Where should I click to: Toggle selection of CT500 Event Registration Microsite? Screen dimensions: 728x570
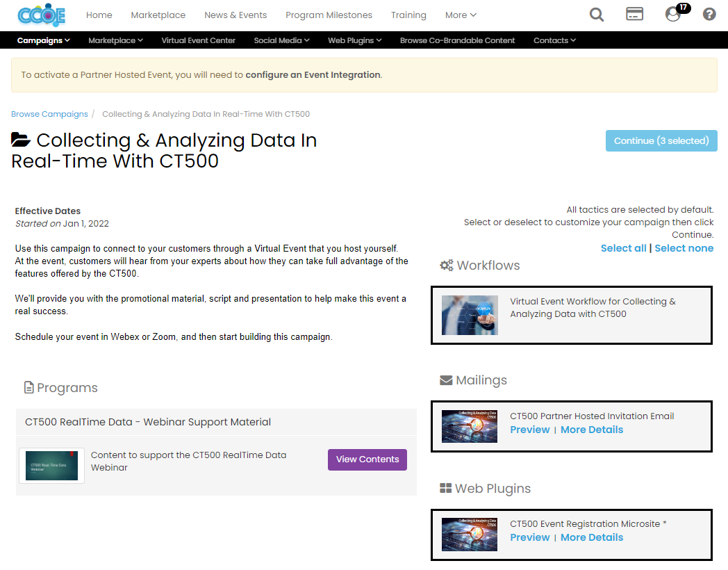pyautogui.click(x=572, y=535)
